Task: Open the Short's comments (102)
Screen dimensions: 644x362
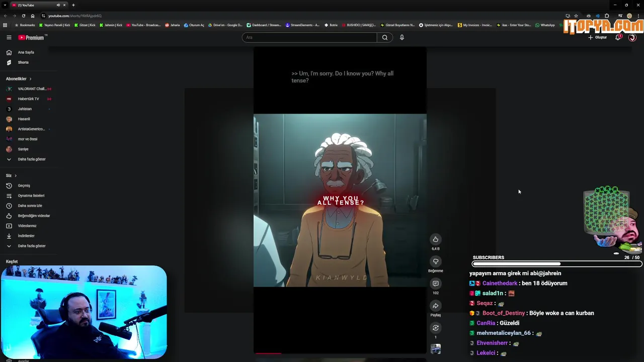Action: coord(436,284)
